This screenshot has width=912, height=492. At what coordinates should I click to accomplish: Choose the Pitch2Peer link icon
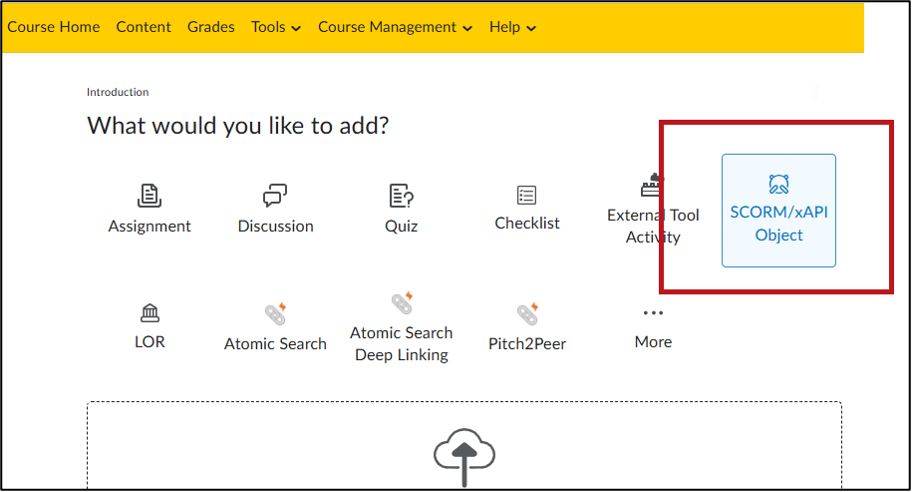coord(528,313)
